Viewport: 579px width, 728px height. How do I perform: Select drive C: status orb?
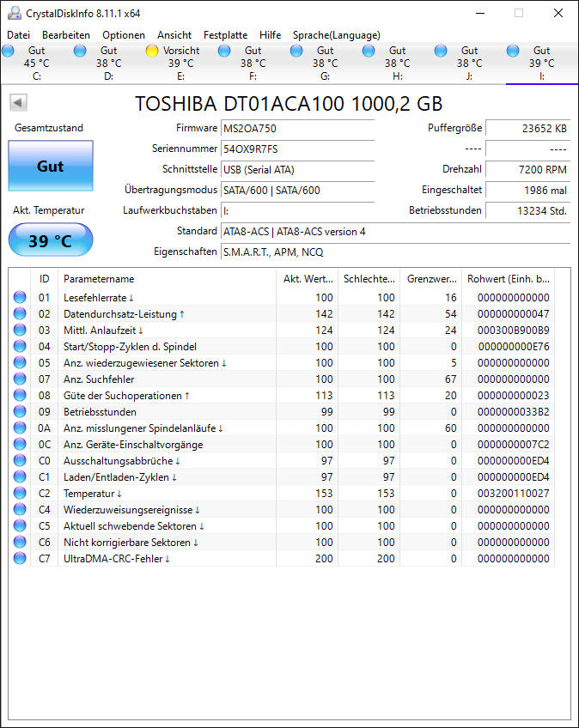(8, 51)
